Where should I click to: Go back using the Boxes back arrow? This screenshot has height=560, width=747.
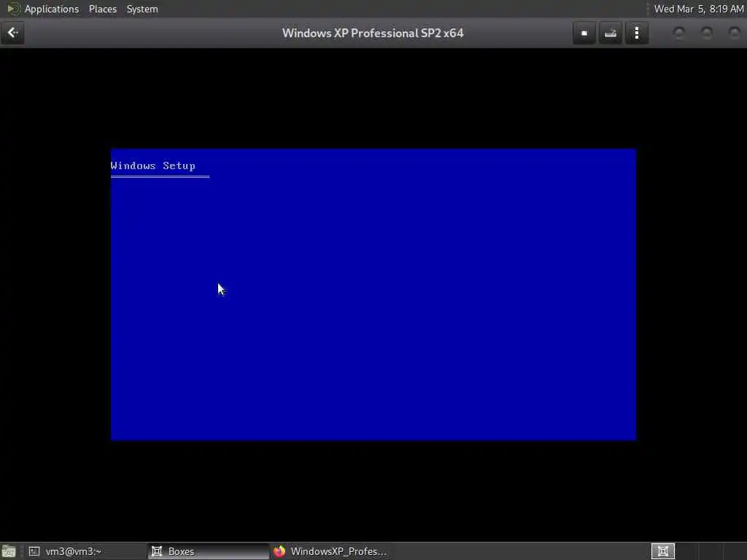pos(13,33)
